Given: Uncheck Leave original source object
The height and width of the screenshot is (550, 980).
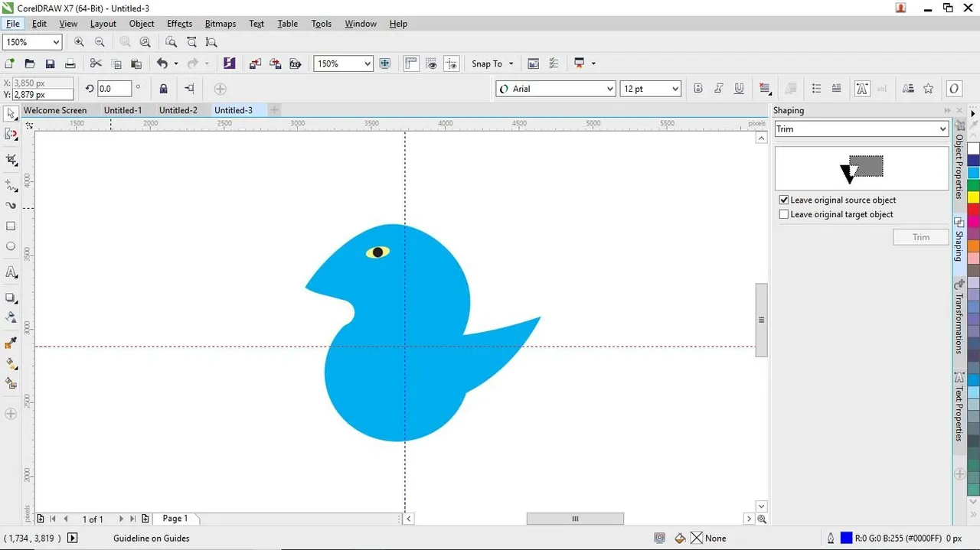Looking at the screenshot, I should coord(784,200).
